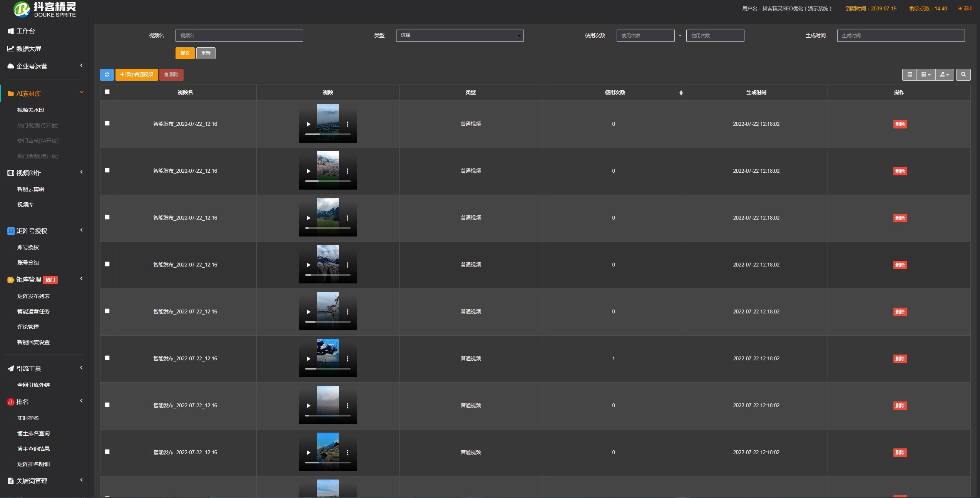980x498 pixels.
Task: Open the 类型 选择 dropdown
Action: pos(460,35)
